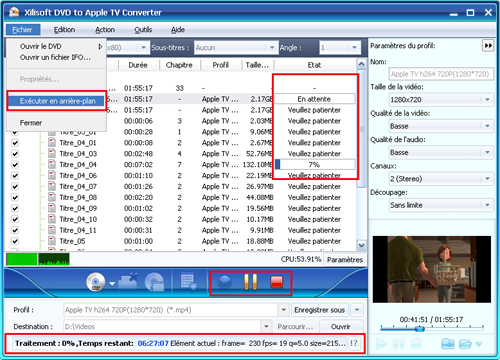Click the preview play button
Image resolution: width=500 pixels, height=360 pixels.
[381, 344]
